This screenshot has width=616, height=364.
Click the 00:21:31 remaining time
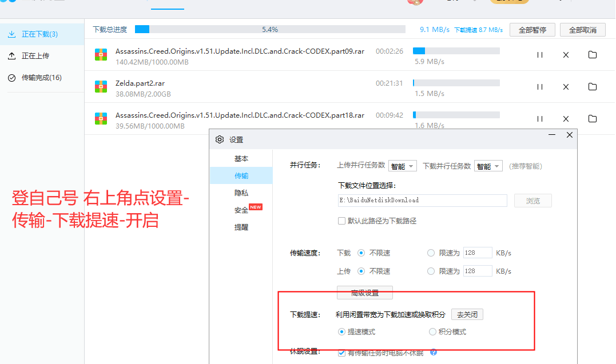390,83
